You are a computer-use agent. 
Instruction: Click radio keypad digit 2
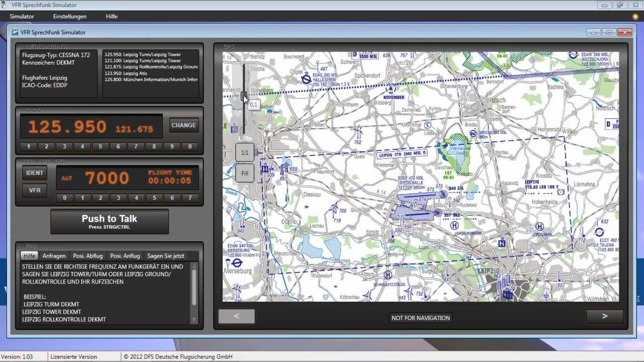pos(46,147)
